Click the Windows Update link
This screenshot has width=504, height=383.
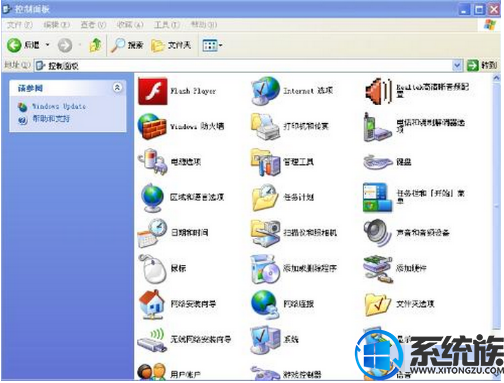(59, 106)
